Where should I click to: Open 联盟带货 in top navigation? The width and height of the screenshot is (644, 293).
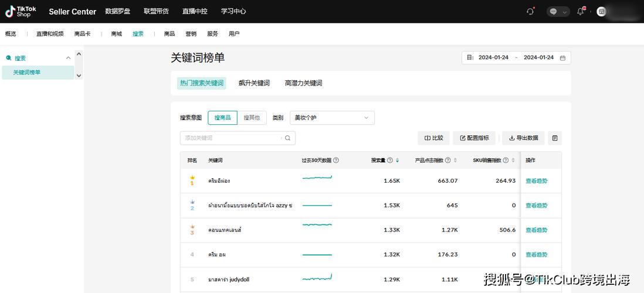coord(156,12)
